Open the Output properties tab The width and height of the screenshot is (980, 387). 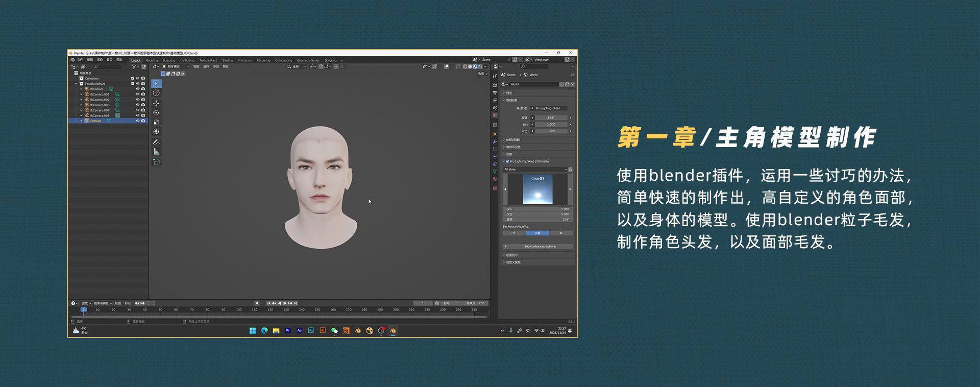495,93
